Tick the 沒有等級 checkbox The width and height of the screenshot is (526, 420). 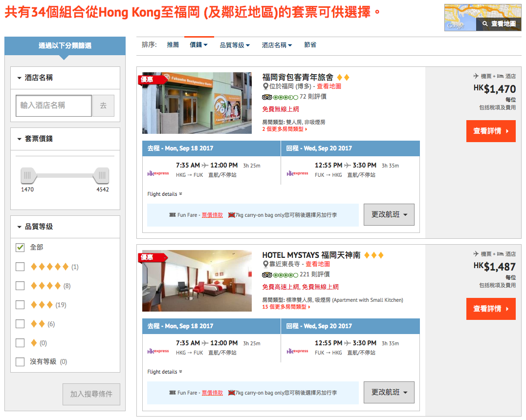pos(20,362)
